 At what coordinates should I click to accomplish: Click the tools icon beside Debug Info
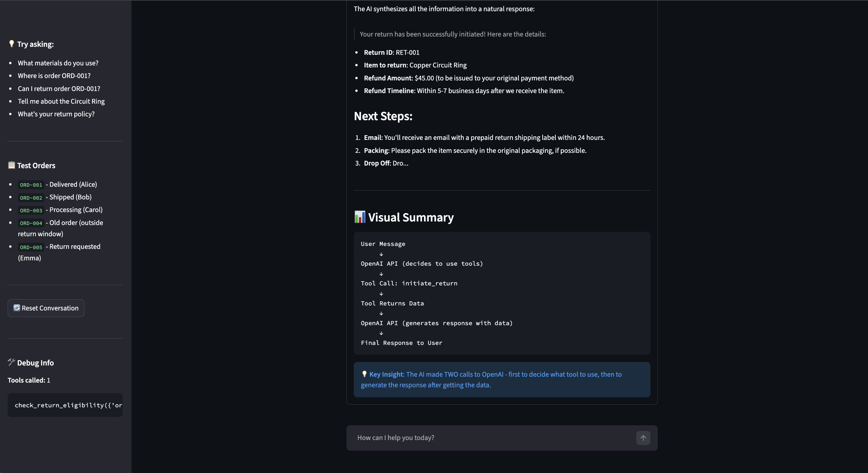[x=11, y=362]
